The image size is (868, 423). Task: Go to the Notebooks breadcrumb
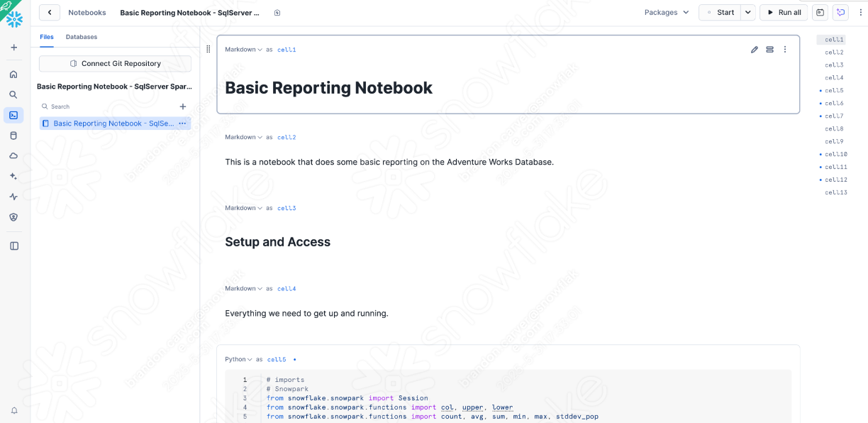(87, 13)
